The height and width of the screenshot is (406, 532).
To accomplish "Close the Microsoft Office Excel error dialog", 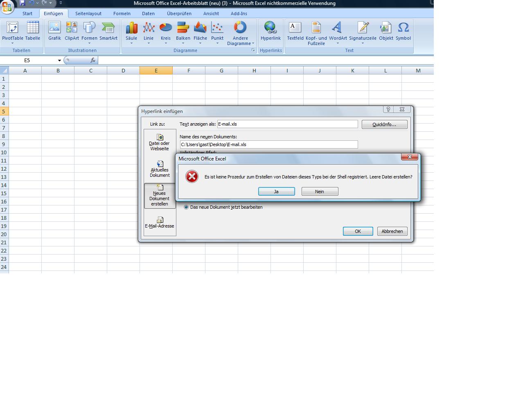I will (x=410, y=157).
